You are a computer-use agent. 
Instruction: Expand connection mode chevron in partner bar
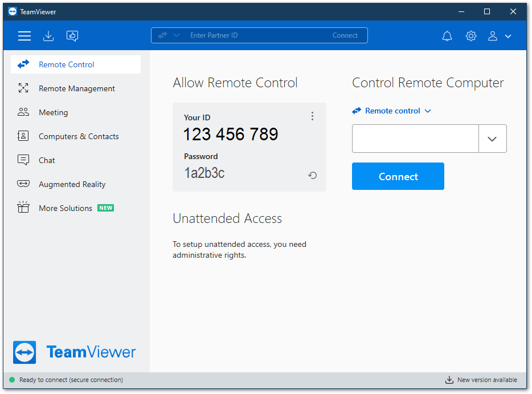[177, 35]
